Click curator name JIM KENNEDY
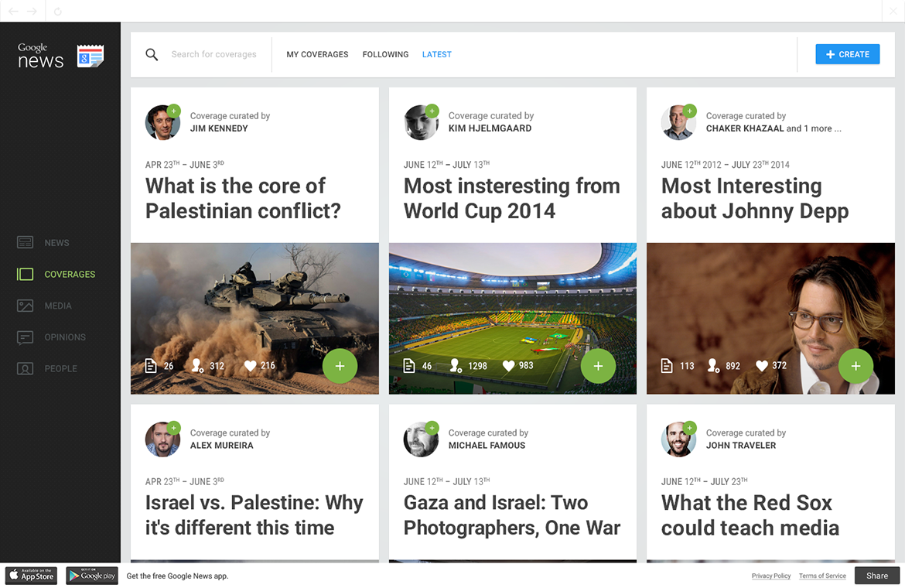The image size is (905, 588). (219, 128)
